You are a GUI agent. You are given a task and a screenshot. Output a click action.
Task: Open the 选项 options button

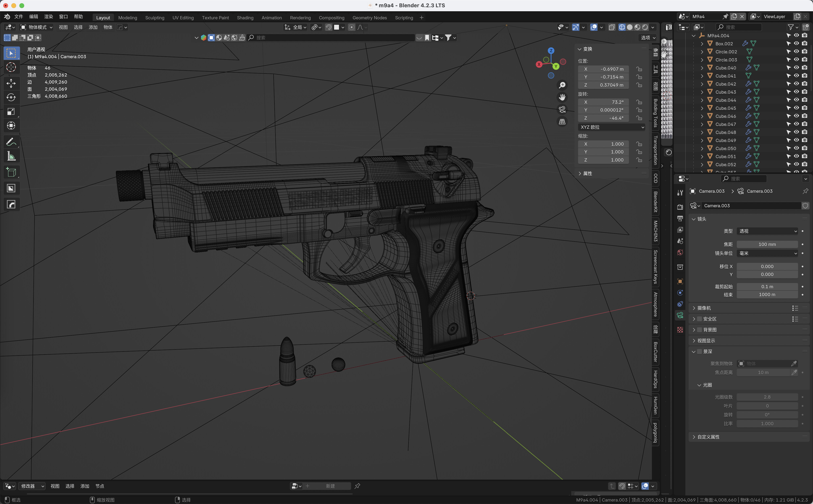[648, 38]
